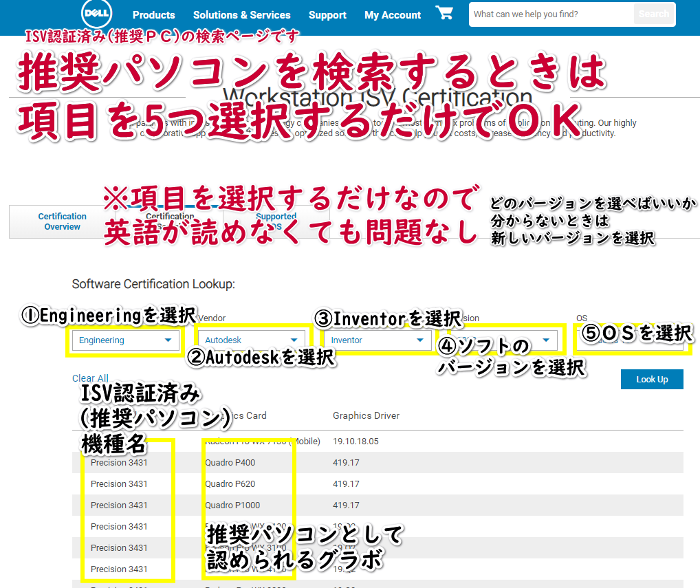This screenshot has height=588, width=700.
Task: Click the Dell logo in the header
Action: pos(96,13)
